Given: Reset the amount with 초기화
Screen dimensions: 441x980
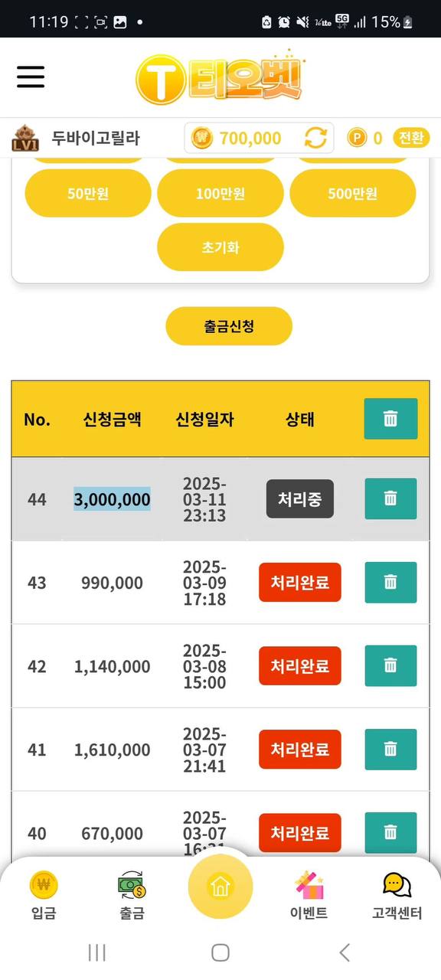Looking at the screenshot, I should coord(220,247).
